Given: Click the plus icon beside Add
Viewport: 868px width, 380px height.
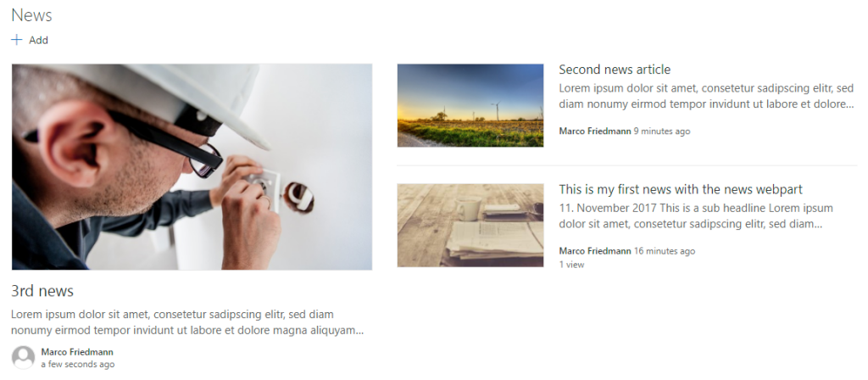Looking at the screenshot, I should click(17, 40).
